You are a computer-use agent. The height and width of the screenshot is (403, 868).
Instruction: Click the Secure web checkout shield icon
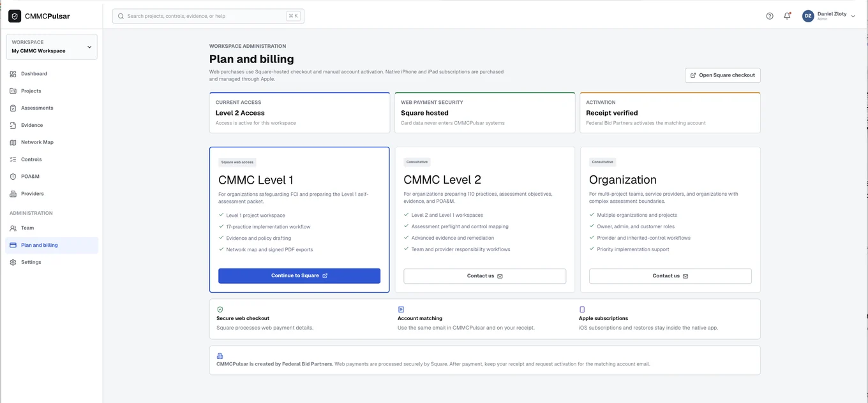coord(220,309)
